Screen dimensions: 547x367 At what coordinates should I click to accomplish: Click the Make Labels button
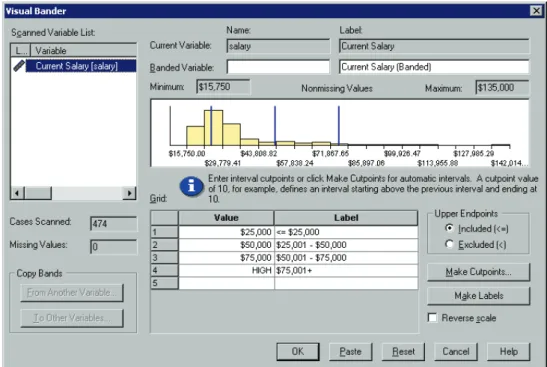pos(478,296)
